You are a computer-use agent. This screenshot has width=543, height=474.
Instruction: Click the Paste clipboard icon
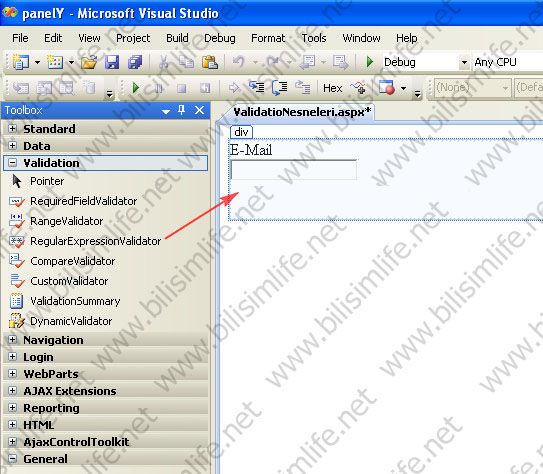click(210, 62)
